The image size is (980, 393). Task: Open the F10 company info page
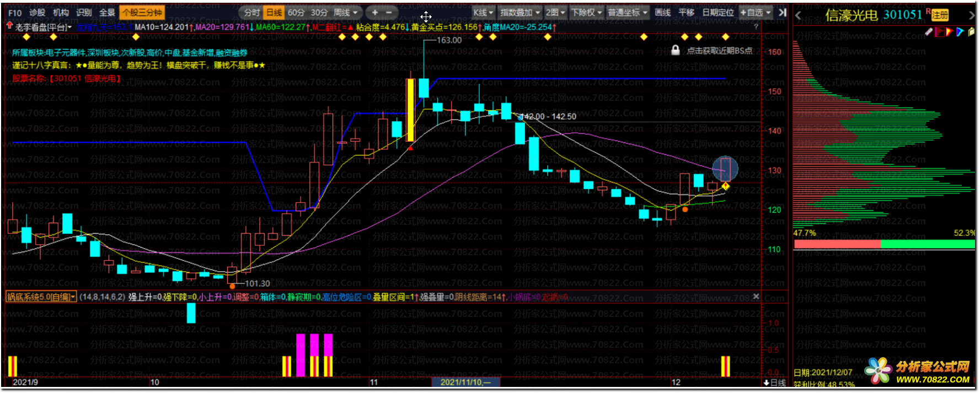[x=15, y=13]
